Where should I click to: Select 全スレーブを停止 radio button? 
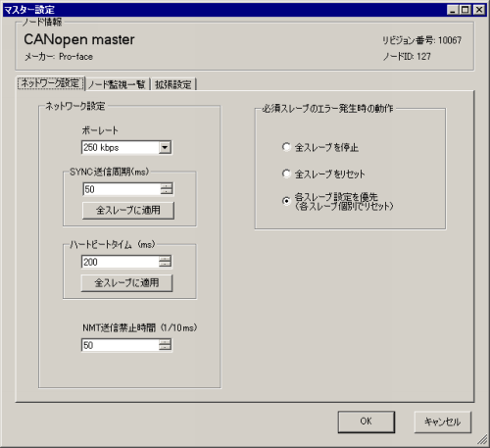click(x=286, y=147)
